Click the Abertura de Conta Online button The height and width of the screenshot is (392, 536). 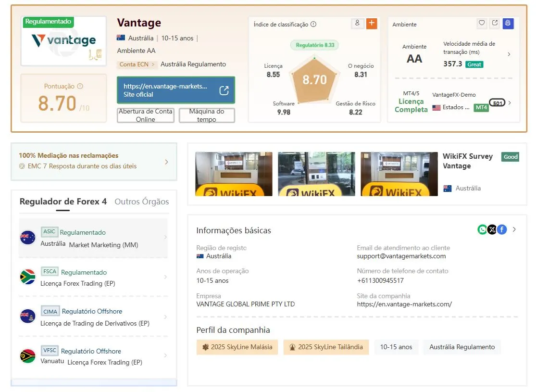tap(146, 115)
